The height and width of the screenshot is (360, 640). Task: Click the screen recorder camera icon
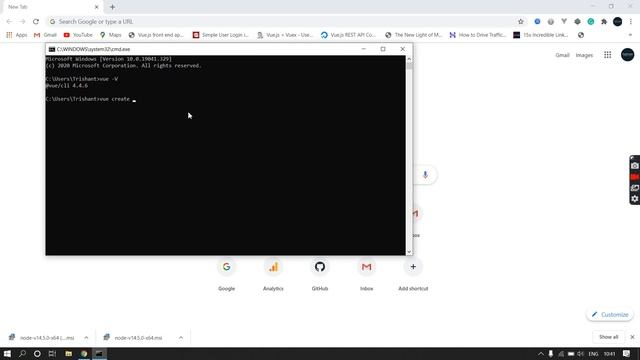[635, 166]
